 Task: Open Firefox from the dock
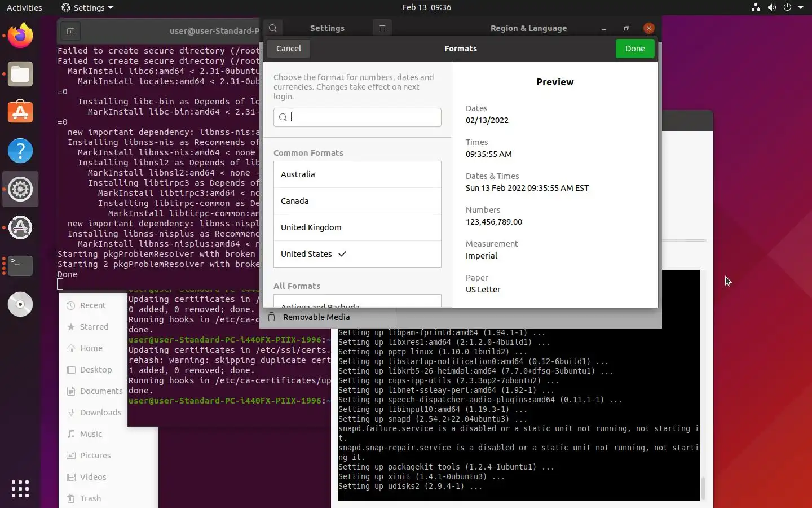point(20,36)
